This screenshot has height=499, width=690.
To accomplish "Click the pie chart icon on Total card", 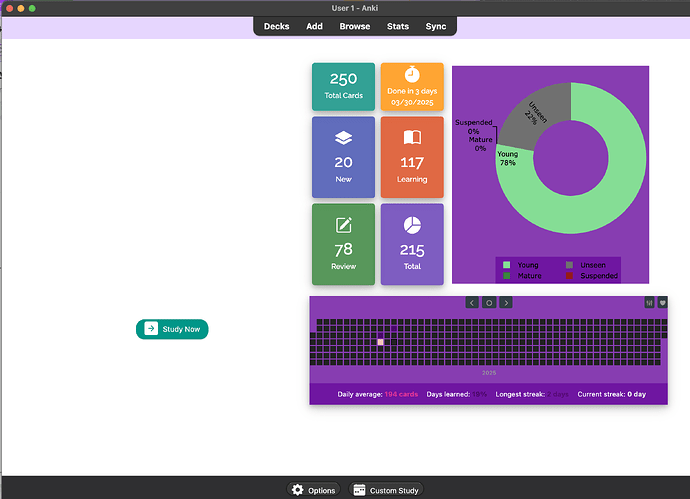I will tap(412, 225).
